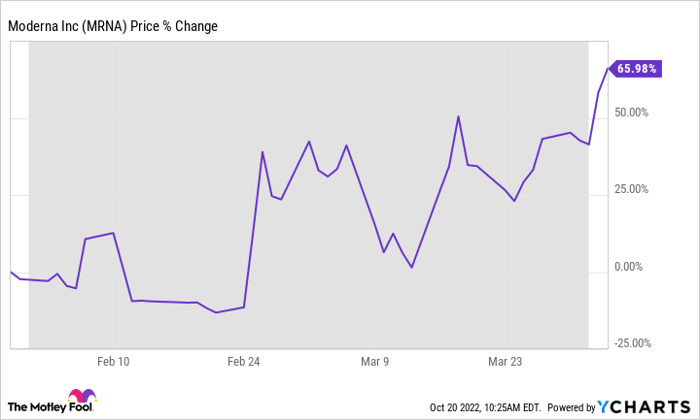Image resolution: width=700 pixels, height=420 pixels.
Task: Click the line's lowest point before Feb 24
Action: coord(216,313)
